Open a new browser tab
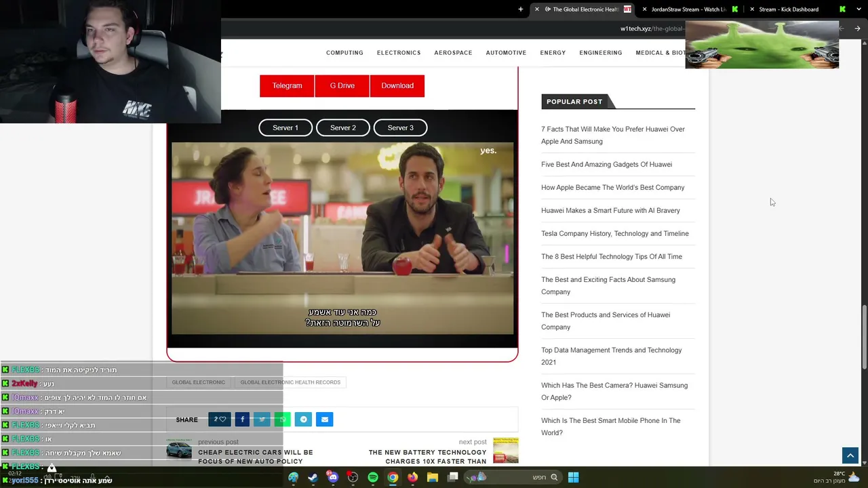This screenshot has width=868, height=488. click(x=521, y=9)
